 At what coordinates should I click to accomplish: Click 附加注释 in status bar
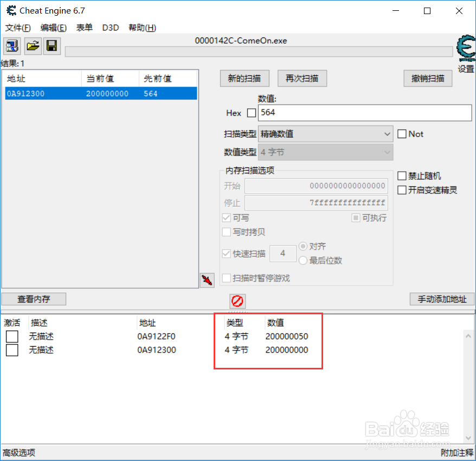point(457,453)
